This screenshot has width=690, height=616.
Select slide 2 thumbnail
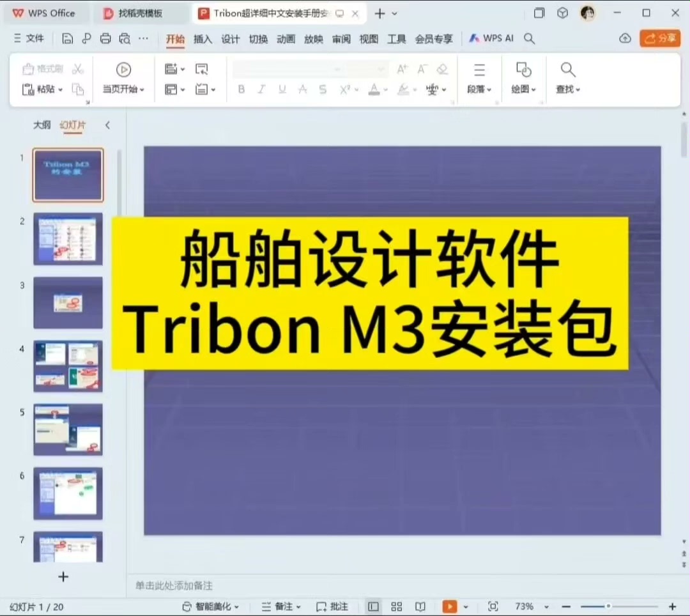[68, 239]
